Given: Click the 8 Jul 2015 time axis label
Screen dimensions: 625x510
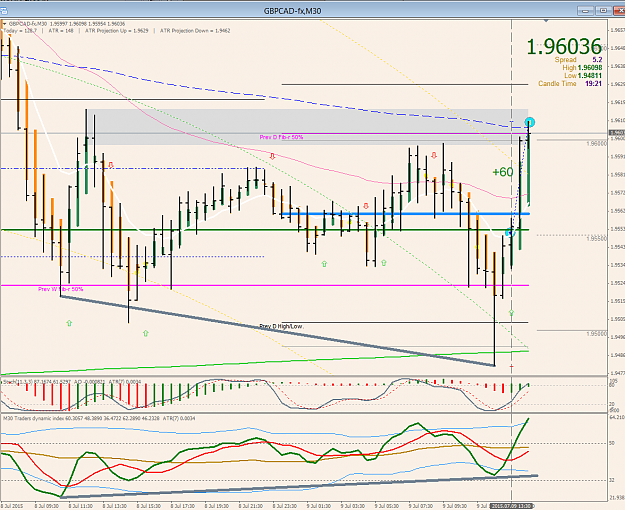Looking at the screenshot, I should pos(12,506).
